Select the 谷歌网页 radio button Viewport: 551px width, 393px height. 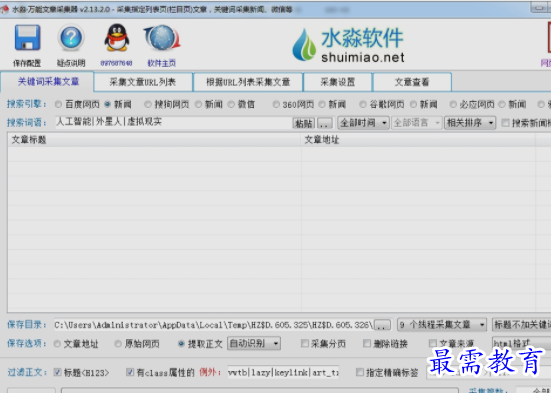tap(363, 104)
